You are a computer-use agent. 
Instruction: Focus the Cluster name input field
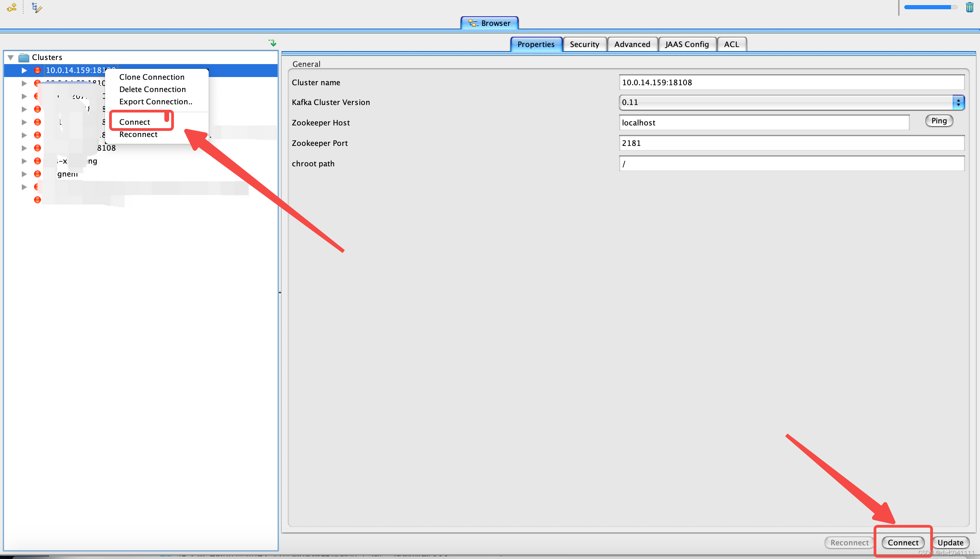[x=792, y=82]
